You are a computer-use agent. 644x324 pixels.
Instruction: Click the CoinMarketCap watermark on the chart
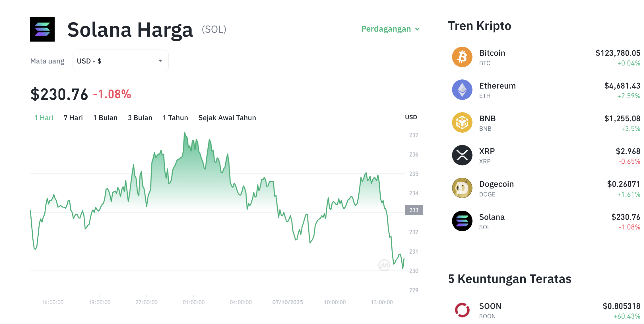click(x=384, y=265)
